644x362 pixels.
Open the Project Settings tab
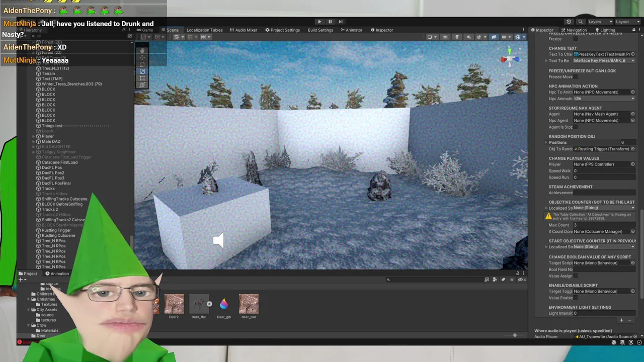[283, 30]
